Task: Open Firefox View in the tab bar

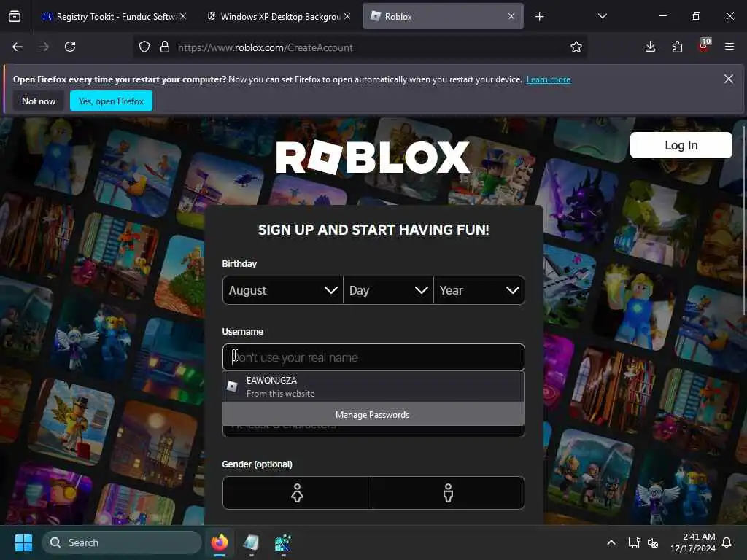Action: coord(15,17)
